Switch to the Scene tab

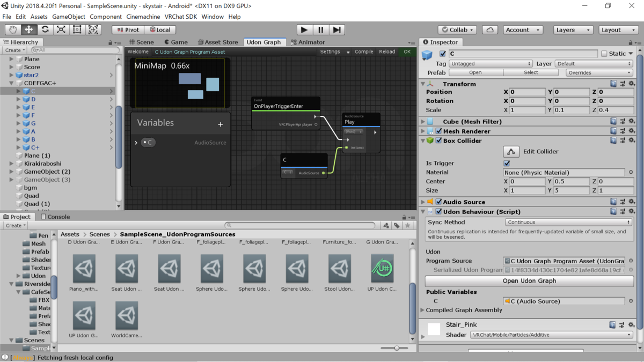pyautogui.click(x=142, y=42)
